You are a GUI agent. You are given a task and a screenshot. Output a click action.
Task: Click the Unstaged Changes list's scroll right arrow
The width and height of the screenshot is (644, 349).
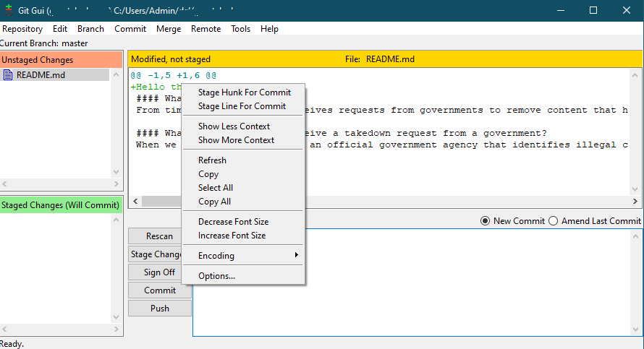pos(116,184)
